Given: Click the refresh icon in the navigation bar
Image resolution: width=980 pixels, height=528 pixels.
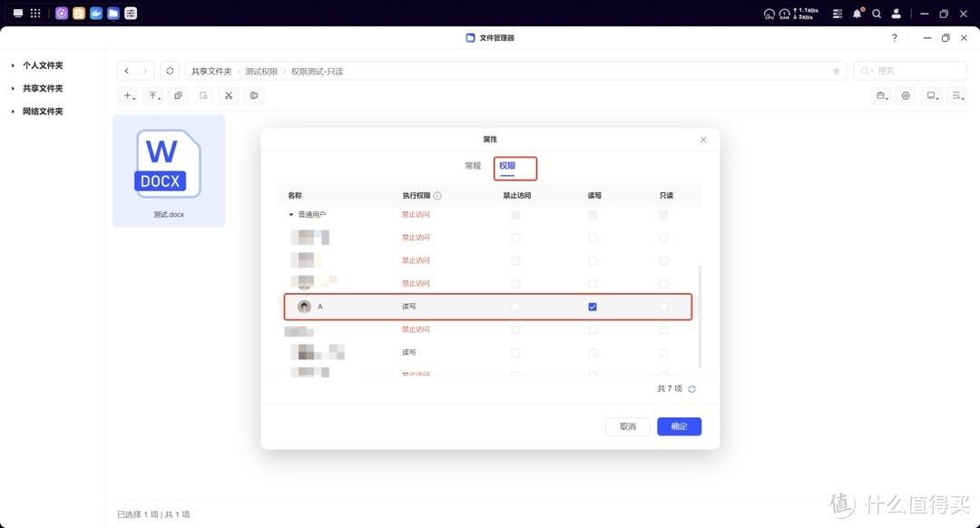Looking at the screenshot, I should coord(170,70).
